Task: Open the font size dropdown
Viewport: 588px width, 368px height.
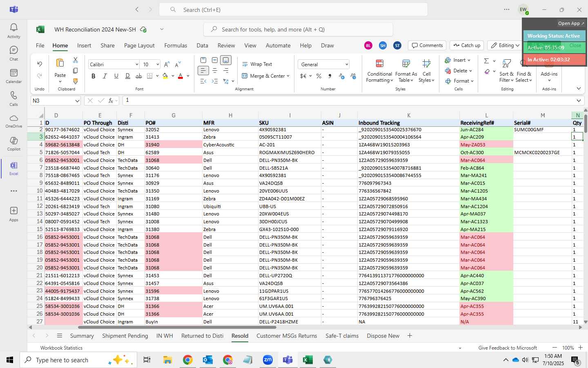Action: tap(157, 64)
